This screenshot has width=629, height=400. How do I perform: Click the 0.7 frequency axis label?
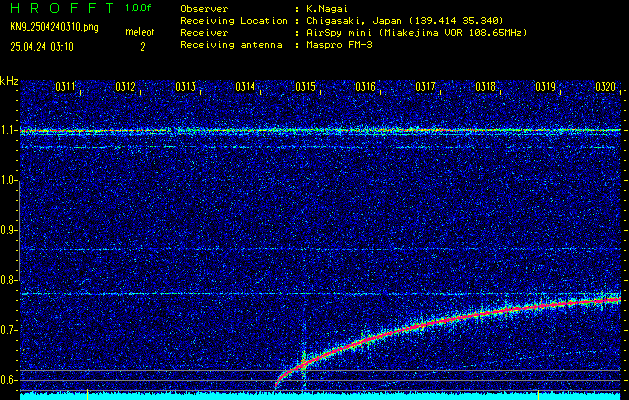tap(7, 330)
